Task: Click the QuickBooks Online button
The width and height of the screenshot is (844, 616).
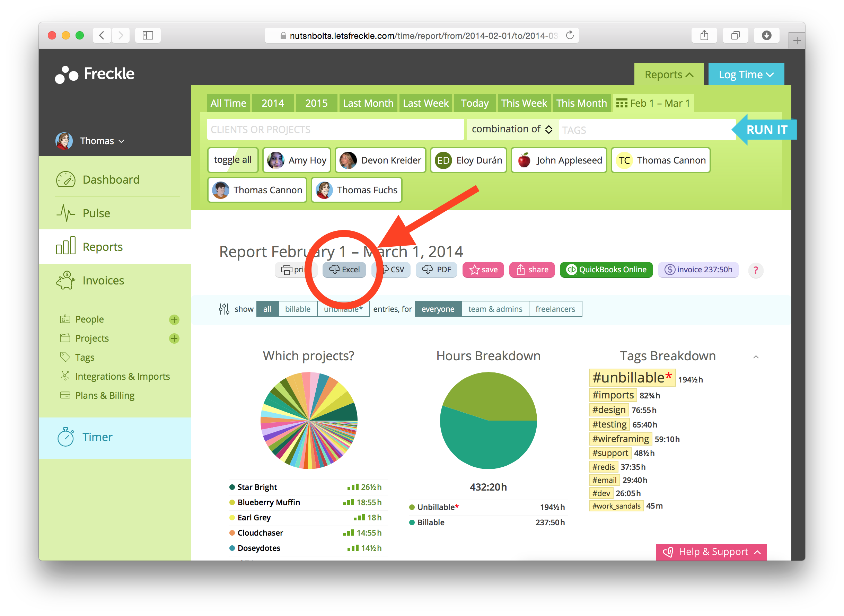Action: [x=606, y=270]
